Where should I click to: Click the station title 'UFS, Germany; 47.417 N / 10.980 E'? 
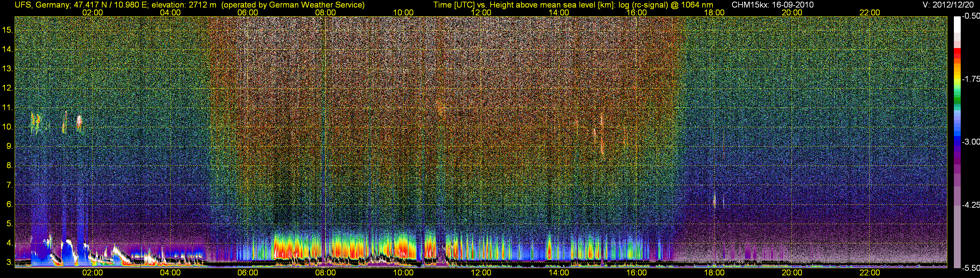tap(82, 5)
